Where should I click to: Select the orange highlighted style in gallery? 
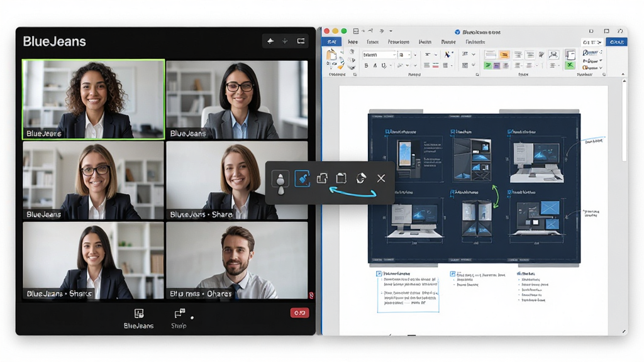pos(504,55)
